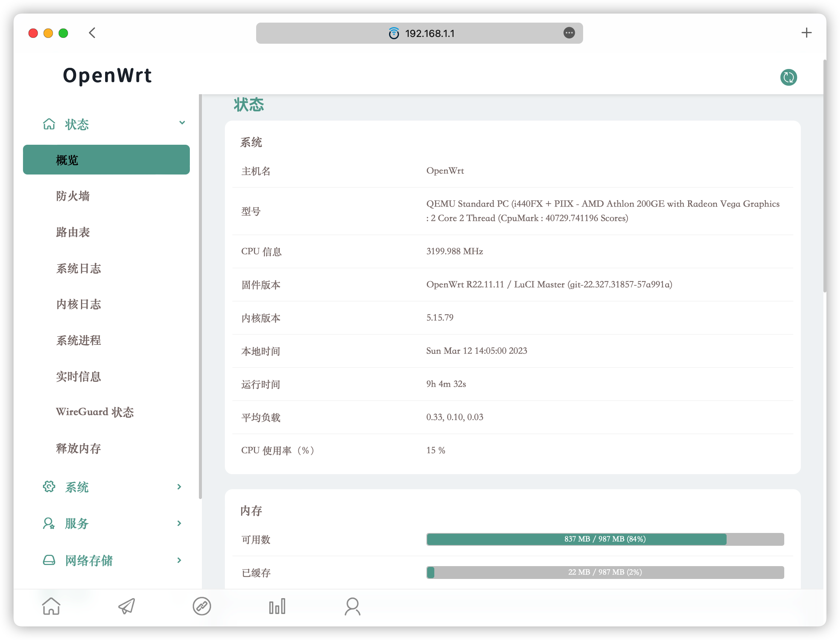Screen dimensions: 840x640
Task: Click the gear icon beside 系统 menu
Action: tap(49, 487)
